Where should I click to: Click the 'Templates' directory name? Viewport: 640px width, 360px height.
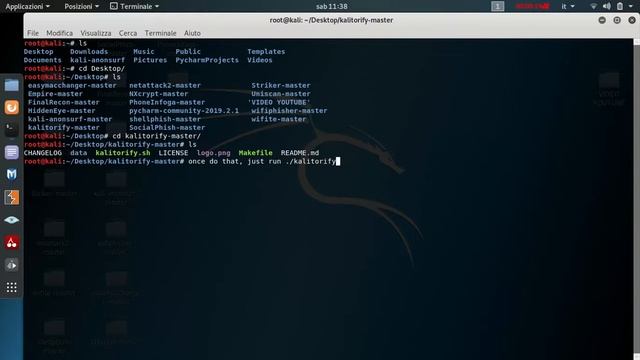point(266,51)
